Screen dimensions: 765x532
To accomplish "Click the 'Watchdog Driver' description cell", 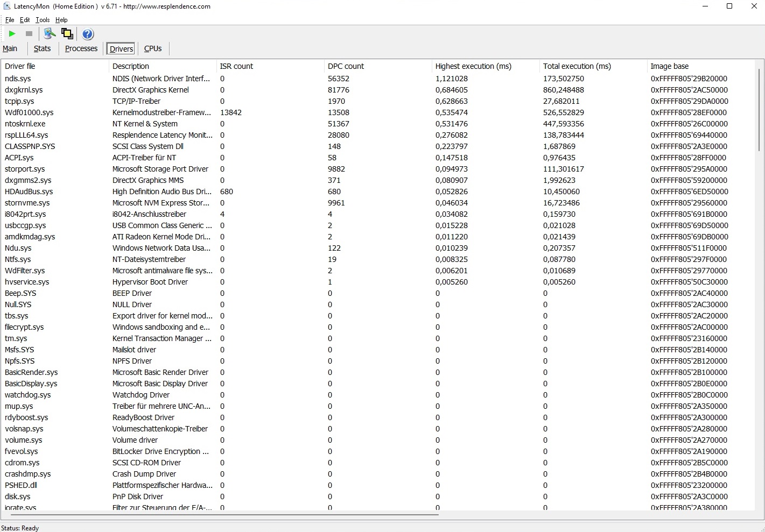I will 141,395.
